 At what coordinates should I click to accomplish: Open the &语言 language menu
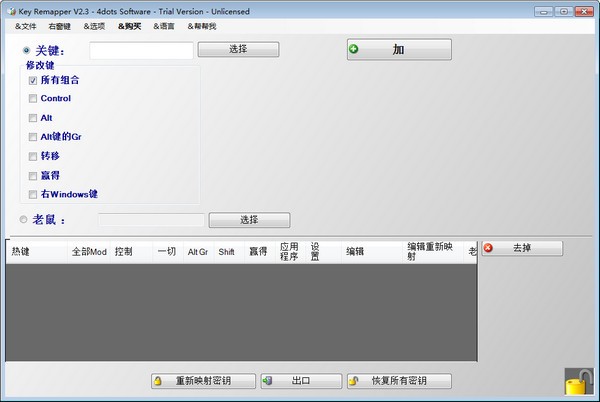(164, 25)
